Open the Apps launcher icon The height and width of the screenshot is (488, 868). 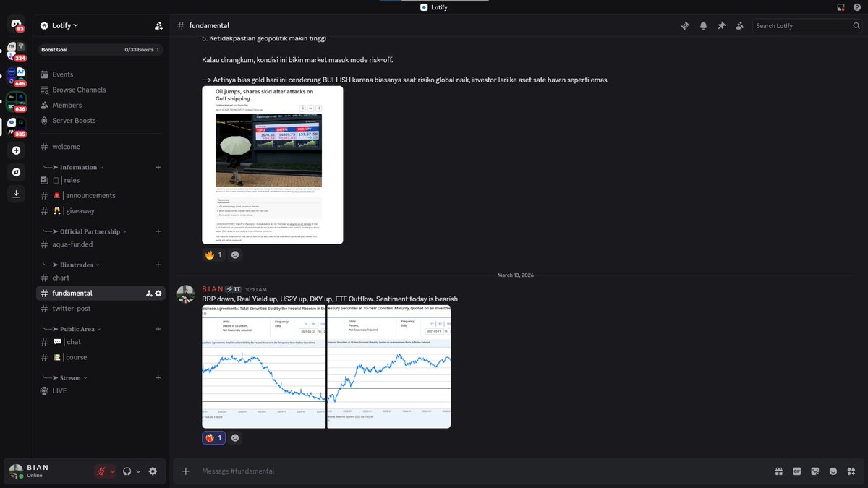point(851,471)
